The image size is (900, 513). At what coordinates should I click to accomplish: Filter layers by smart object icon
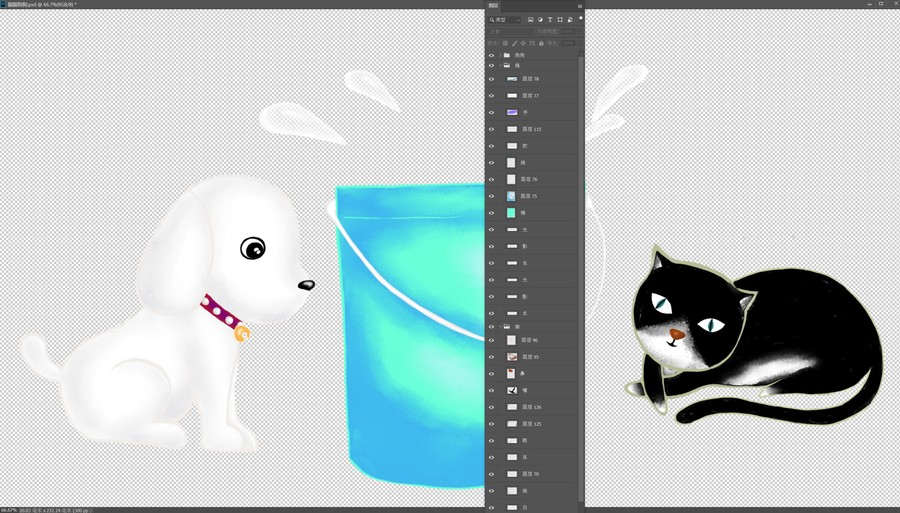(x=569, y=20)
